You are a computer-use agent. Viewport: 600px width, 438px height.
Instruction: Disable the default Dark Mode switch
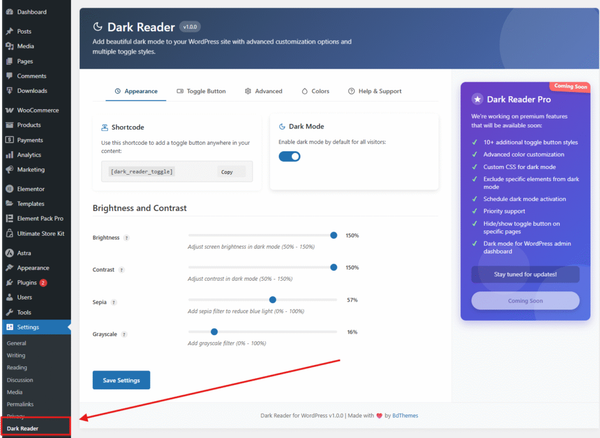click(x=289, y=156)
